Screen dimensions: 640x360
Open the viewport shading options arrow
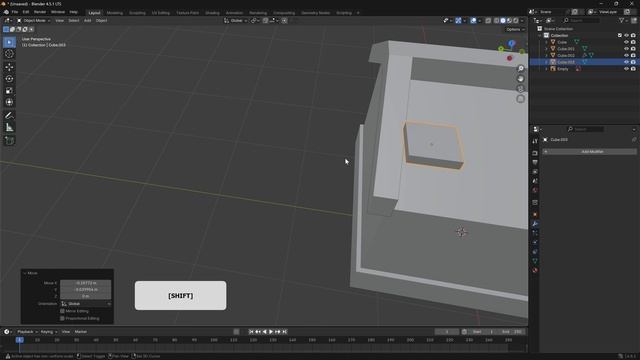pyautogui.click(x=522, y=20)
